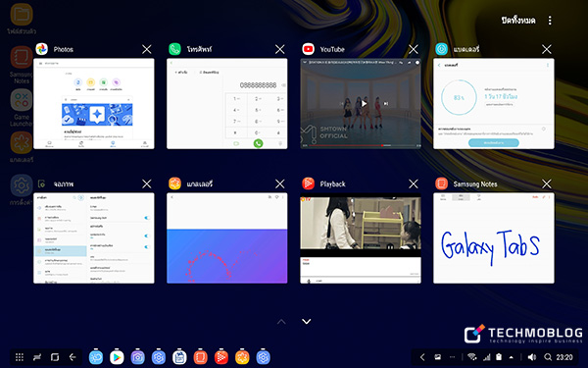Select the Samsung Notes card title
This screenshot has height=368, width=588.
click(475, 184)
